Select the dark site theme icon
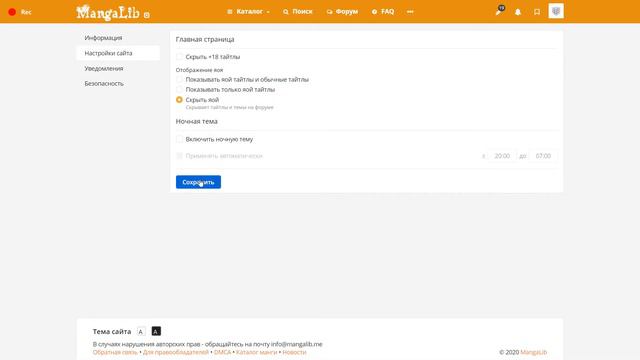 156,331
